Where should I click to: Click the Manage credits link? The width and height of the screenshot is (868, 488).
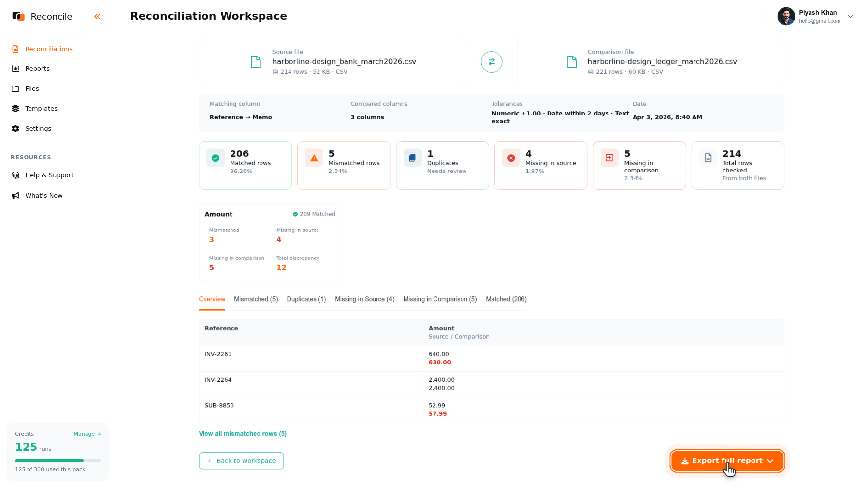tap(87, 434)
